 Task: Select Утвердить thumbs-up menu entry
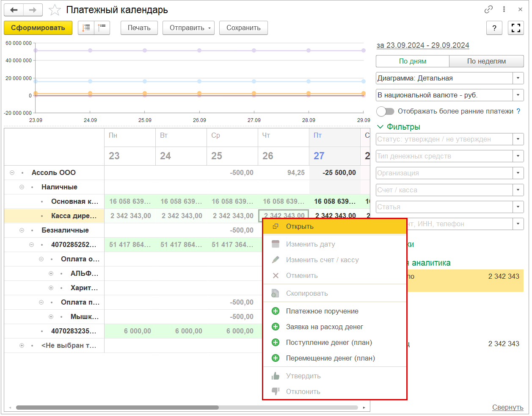[334, 376]
